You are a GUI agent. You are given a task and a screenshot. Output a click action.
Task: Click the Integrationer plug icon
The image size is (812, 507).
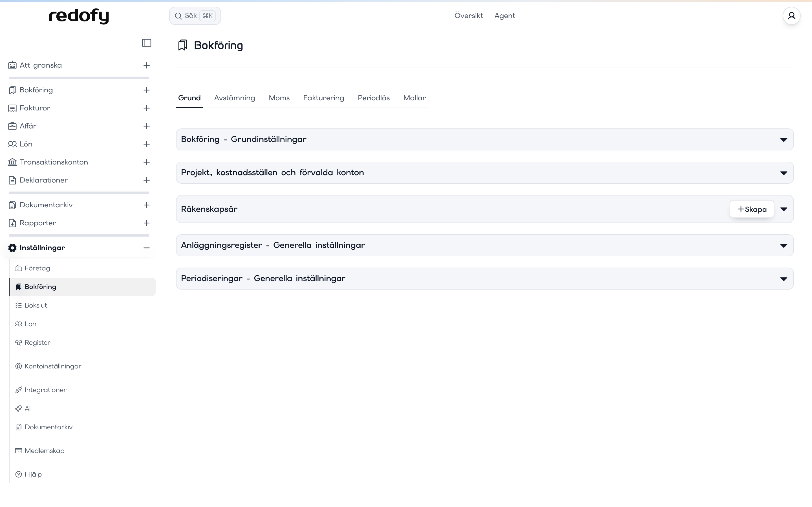coord(18,390)
